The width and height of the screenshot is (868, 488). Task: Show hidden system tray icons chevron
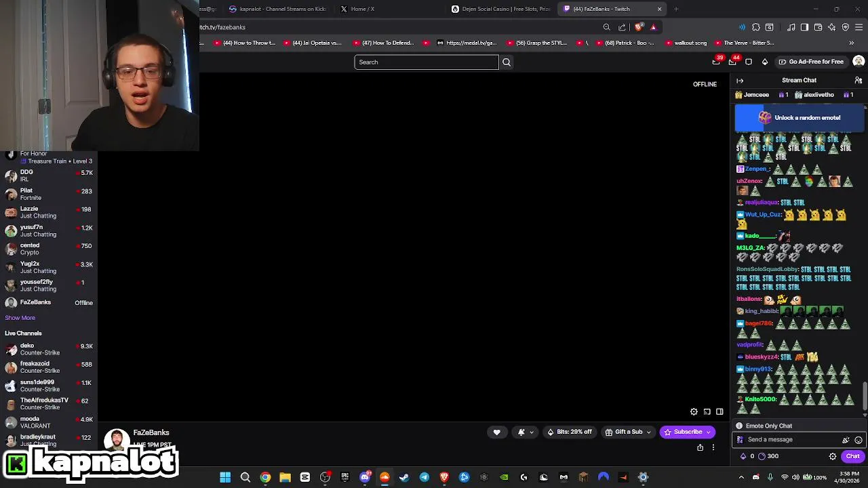click(x=741, y=477)
